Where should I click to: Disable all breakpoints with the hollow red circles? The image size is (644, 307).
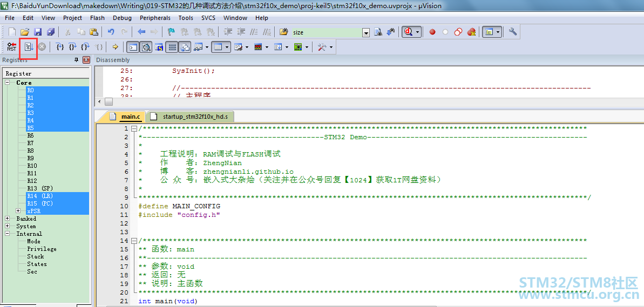[458, 32]
